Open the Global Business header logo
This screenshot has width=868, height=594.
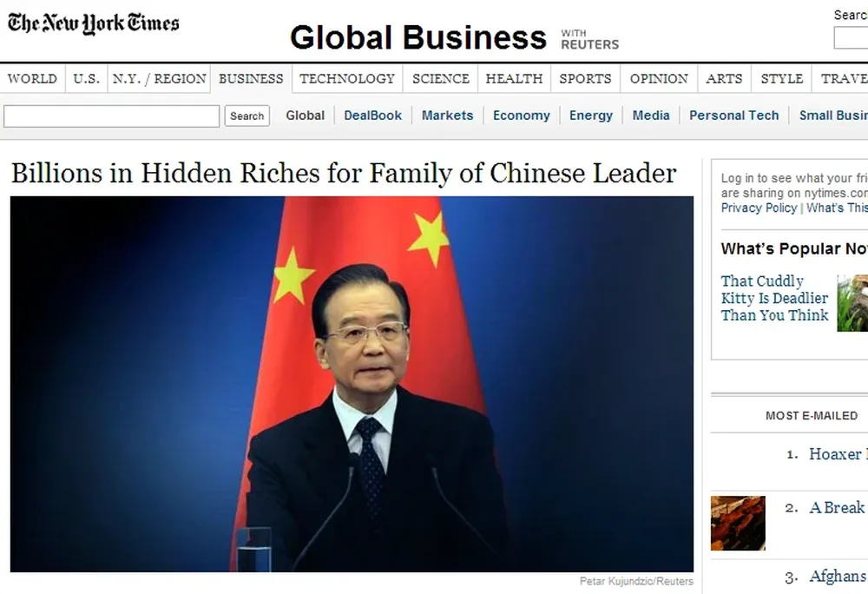coord(418,37)
